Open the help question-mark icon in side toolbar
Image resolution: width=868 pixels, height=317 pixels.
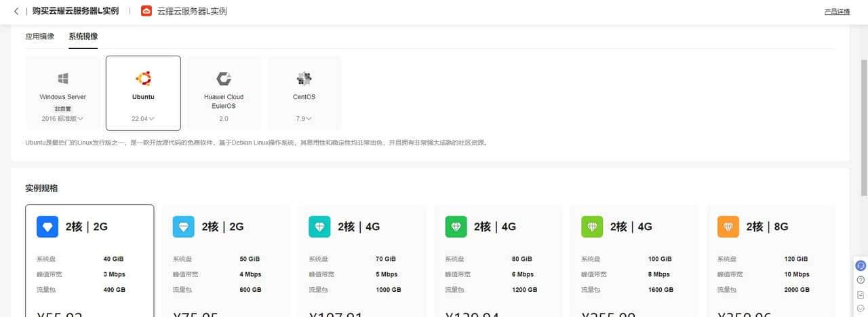[x=861, y=280]
